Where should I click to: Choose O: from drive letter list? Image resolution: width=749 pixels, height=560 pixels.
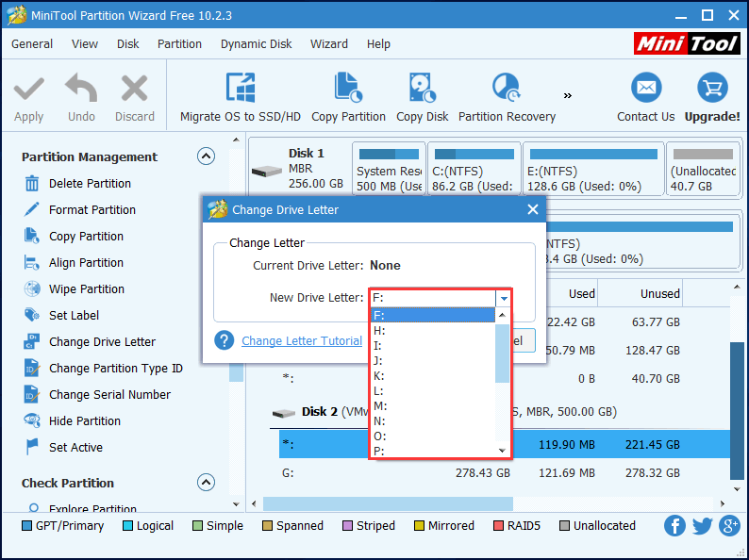433,436
